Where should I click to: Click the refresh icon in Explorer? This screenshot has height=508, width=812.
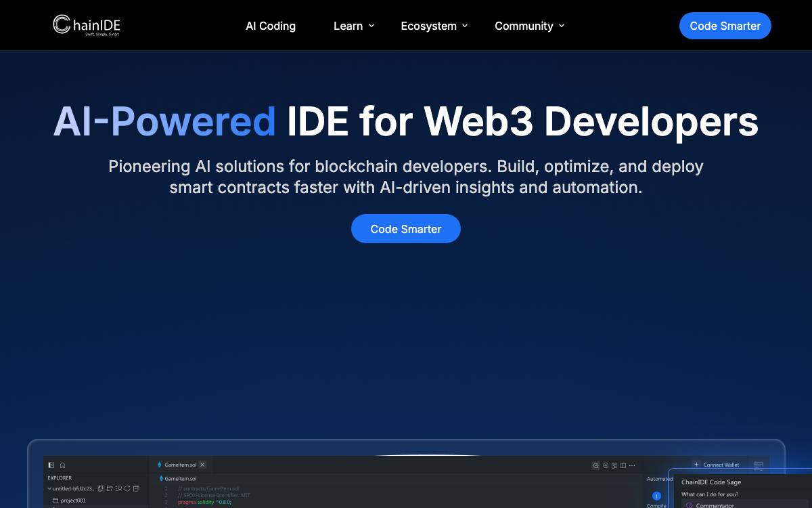127,488
